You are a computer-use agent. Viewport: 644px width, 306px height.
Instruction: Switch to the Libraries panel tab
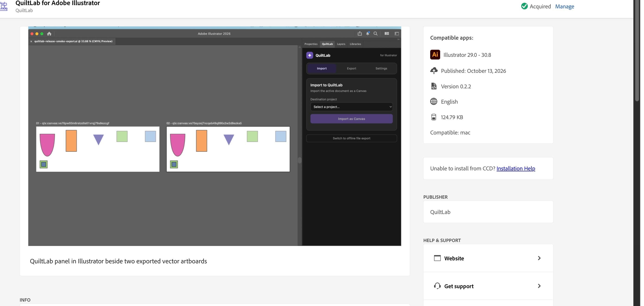[x=355, y=44]
